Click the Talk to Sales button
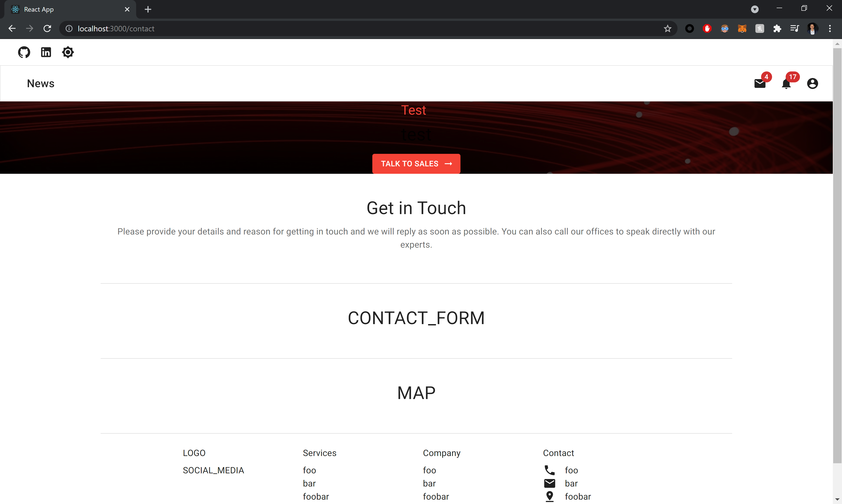This screenshot has width=842, height=504. [x=416, y=163]
